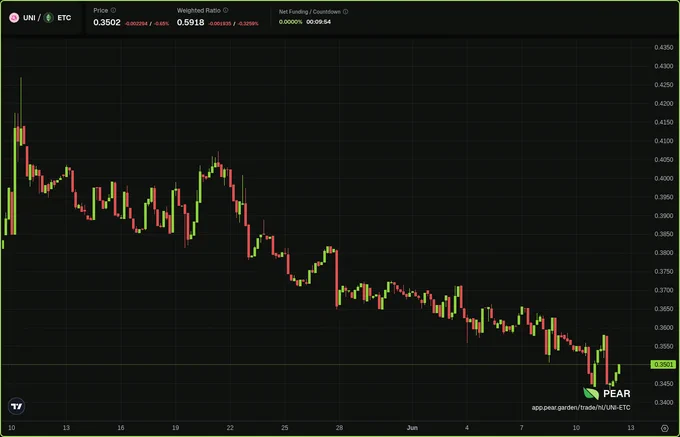Screen dimensions: 680x437
Task: Click the Weighted Ratio label
Action: point(199,10)
